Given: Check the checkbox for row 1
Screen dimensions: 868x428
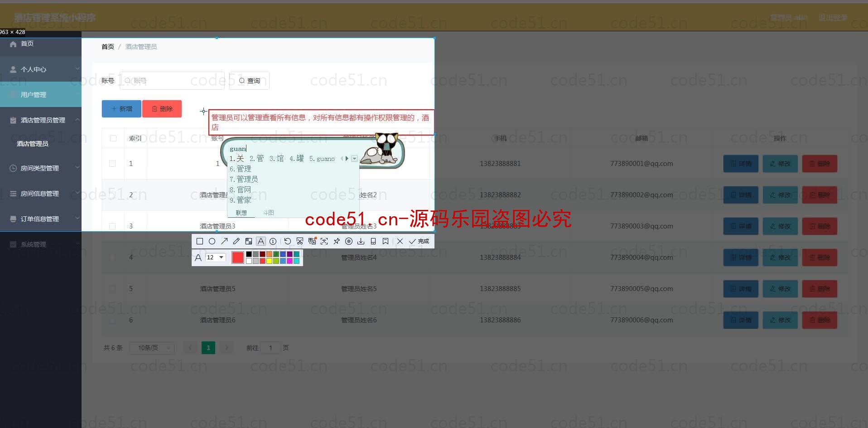Looking at the screenshot, I should point(112,164).
